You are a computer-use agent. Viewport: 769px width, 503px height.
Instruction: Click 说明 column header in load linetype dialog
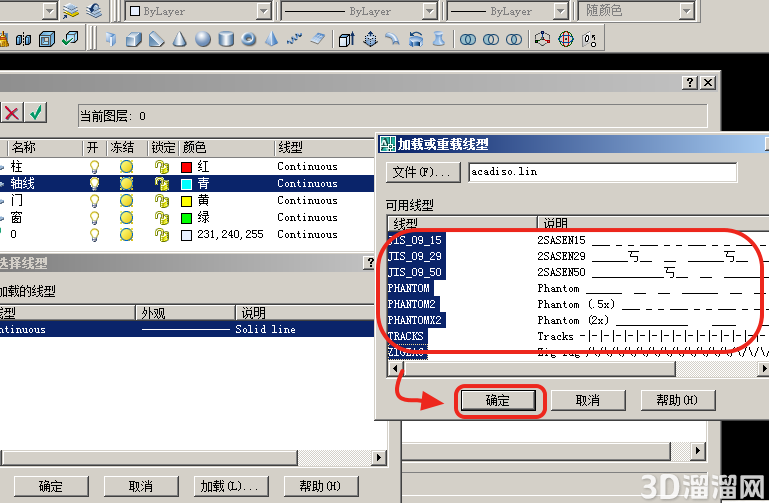pos(653,223)
